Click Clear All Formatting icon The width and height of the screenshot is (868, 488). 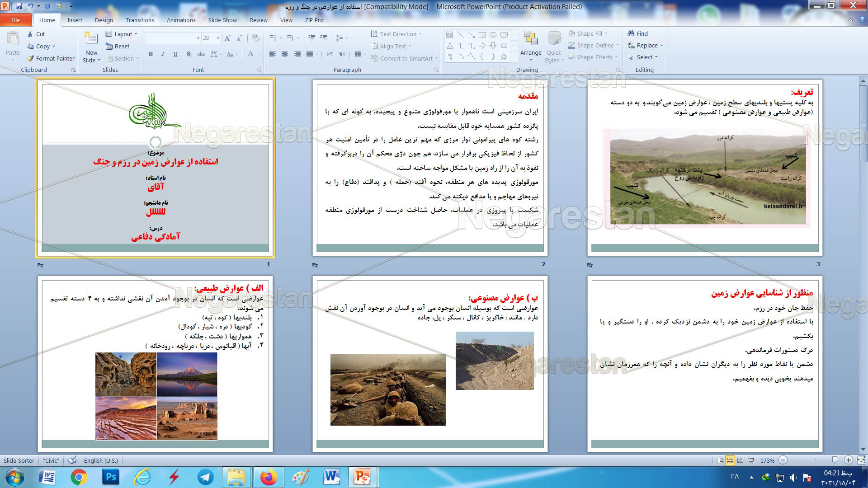pos(256,38)
